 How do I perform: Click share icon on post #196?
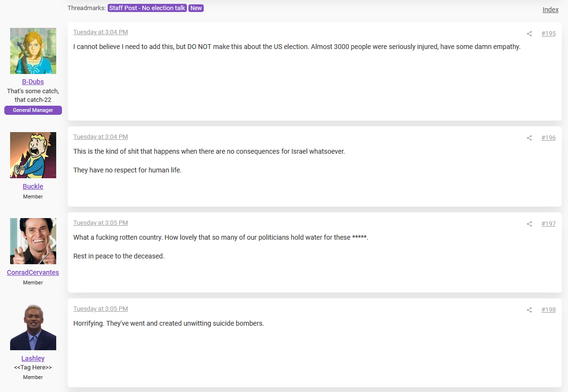pyautogui.click(x=529, y=138)
